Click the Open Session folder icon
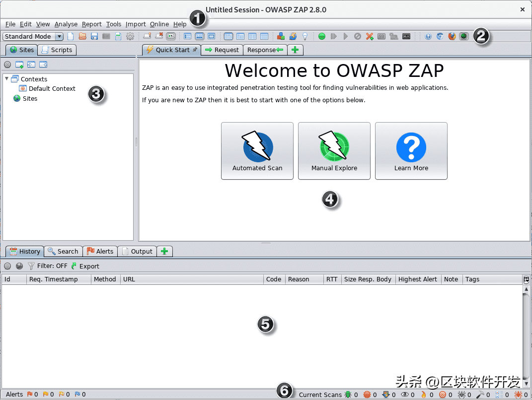 click(x=82, y=36)
